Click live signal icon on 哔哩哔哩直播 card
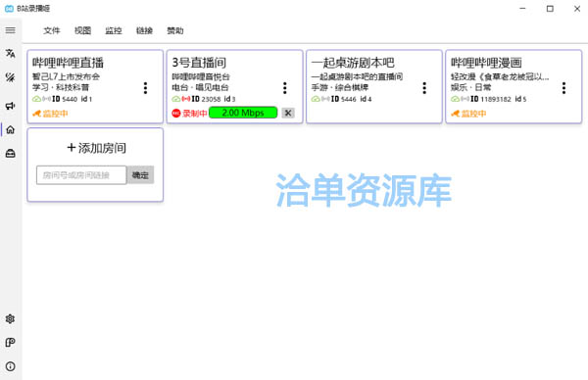 [x=46, y=99]
